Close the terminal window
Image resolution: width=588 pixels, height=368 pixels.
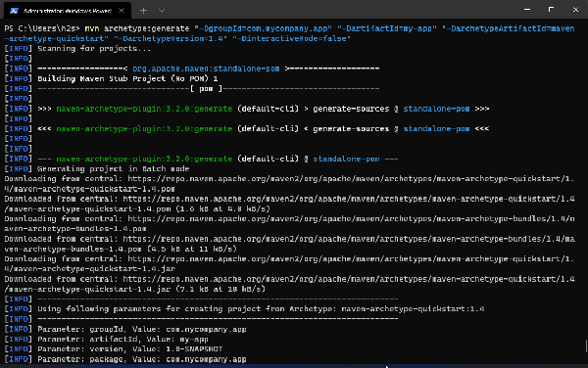pos(575,10)
